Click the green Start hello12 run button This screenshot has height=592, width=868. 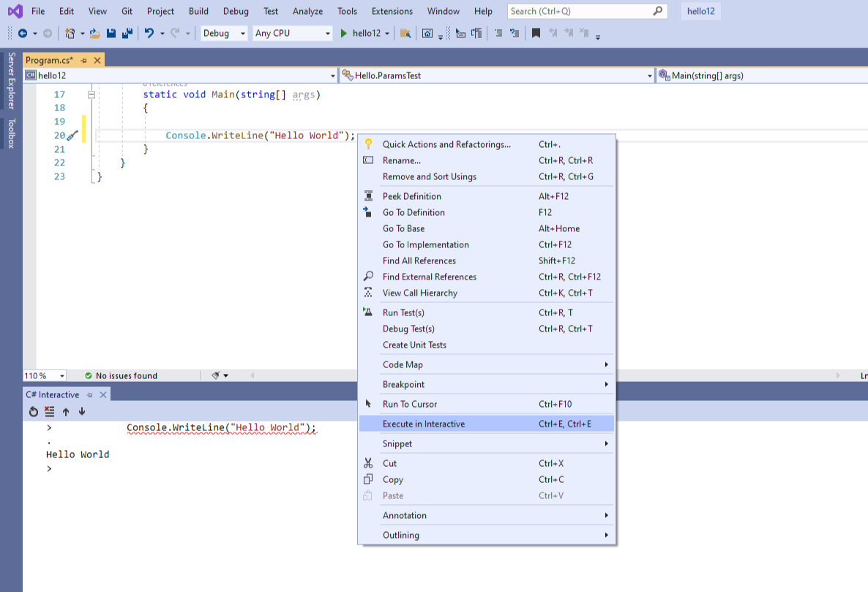344,33
